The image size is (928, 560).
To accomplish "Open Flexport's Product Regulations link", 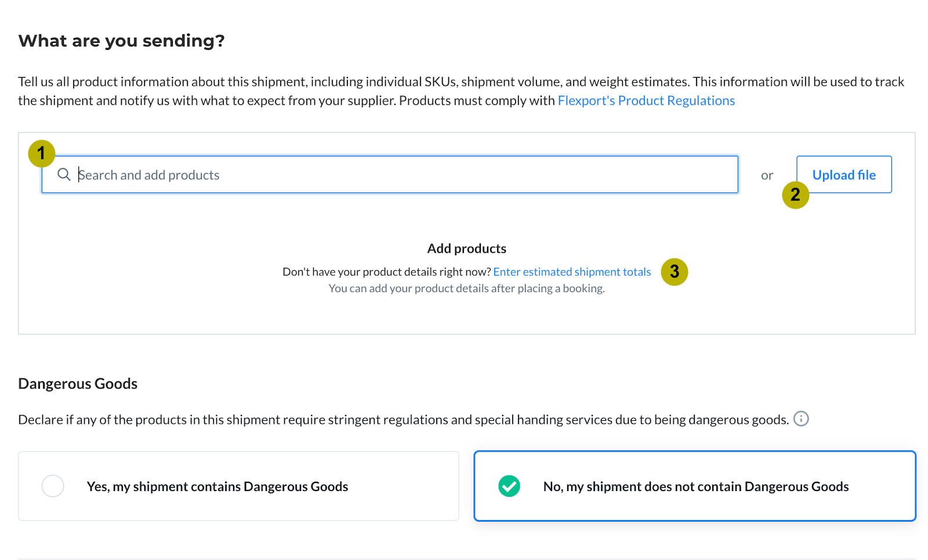I will pyautogui.click(x=646, y=101).
